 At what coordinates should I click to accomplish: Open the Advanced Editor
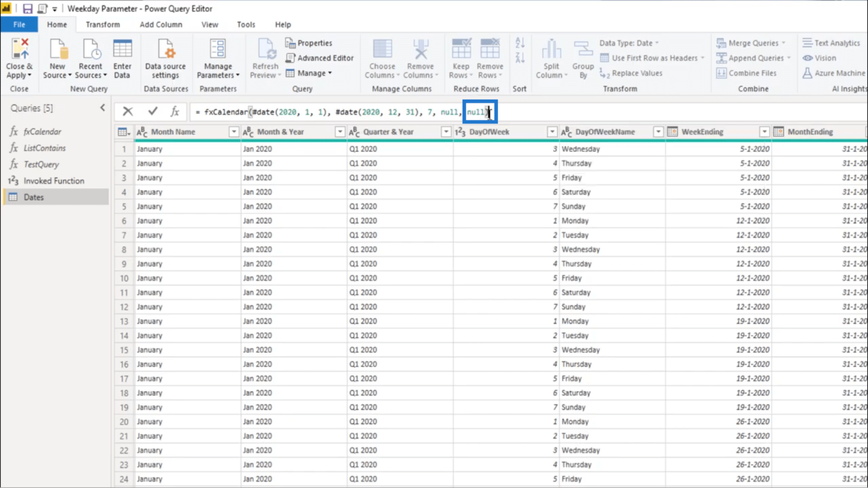(x=319, y=58)
